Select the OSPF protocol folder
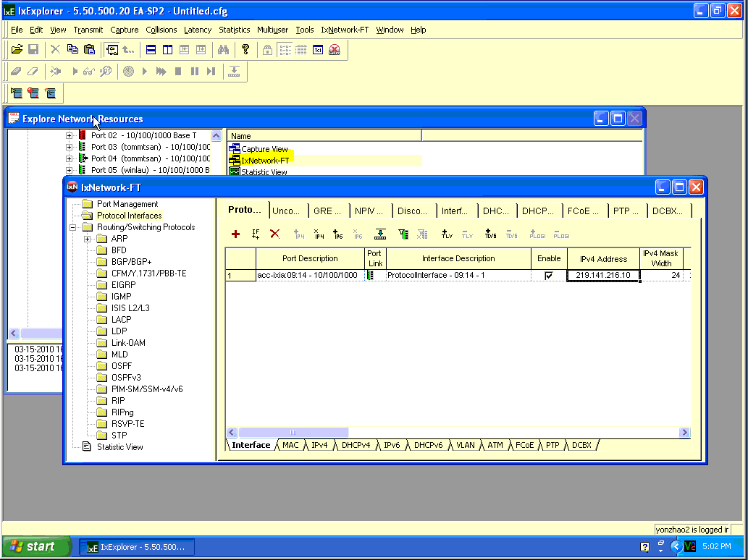 121,366
